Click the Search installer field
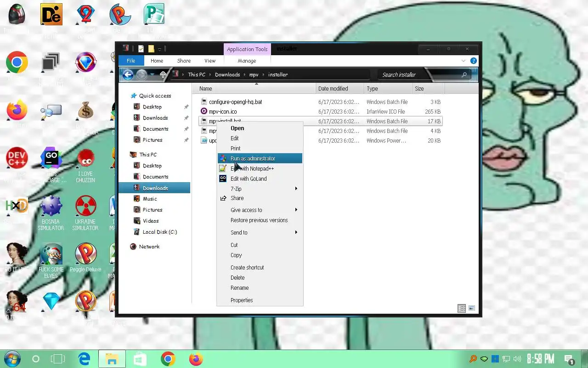 pos(424,75)
